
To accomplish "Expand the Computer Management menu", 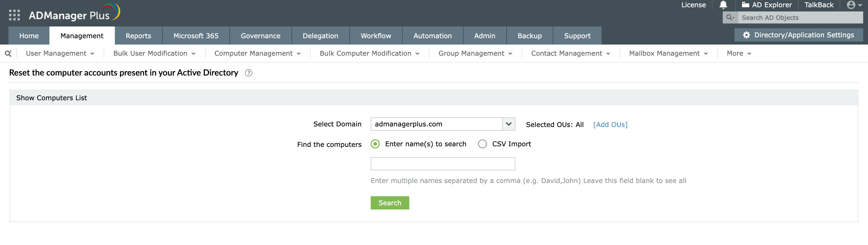I will (257, 54).
